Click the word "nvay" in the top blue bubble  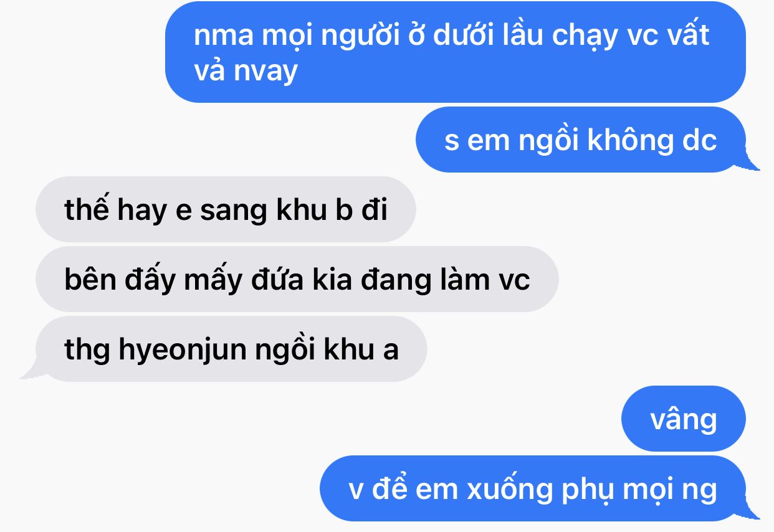(x=265, y=73)
